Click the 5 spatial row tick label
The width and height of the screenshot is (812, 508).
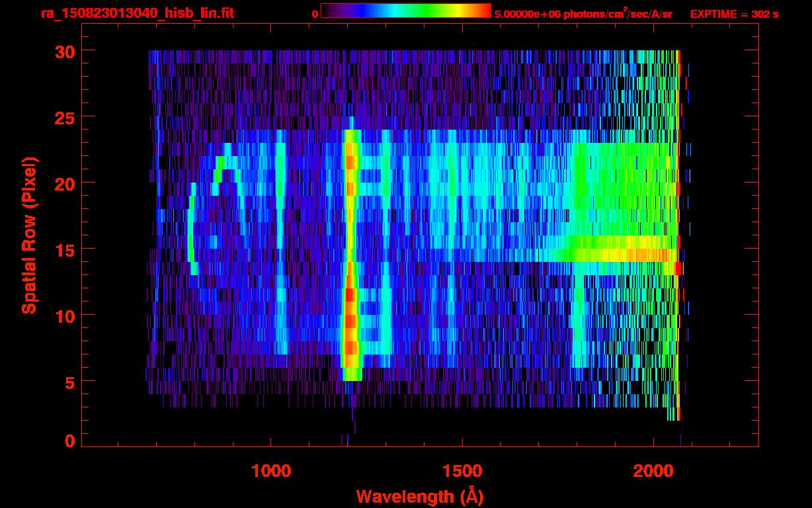[x=71, y=382]
